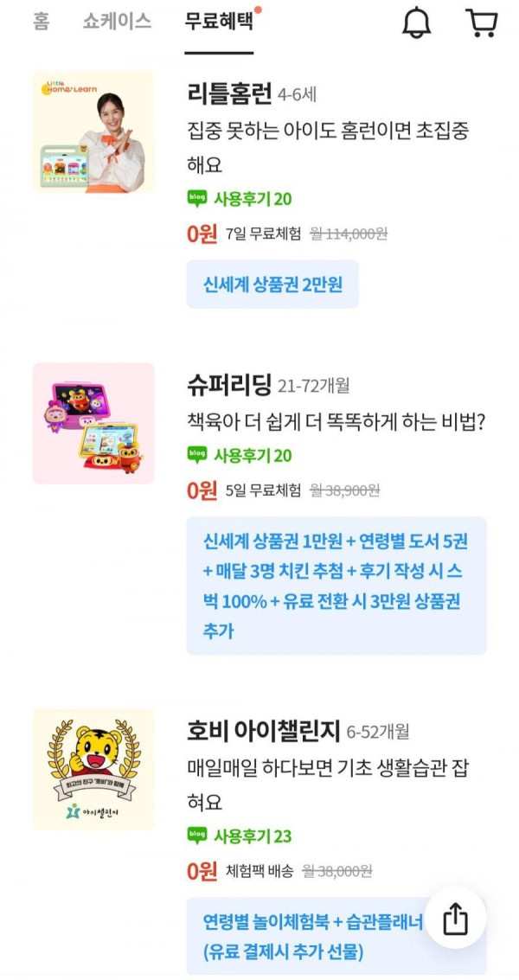The height and width of the screenshot is (980, 519).
Task: Tap the blog icon under 슈퍼리딩
Action: click(197, 455)
